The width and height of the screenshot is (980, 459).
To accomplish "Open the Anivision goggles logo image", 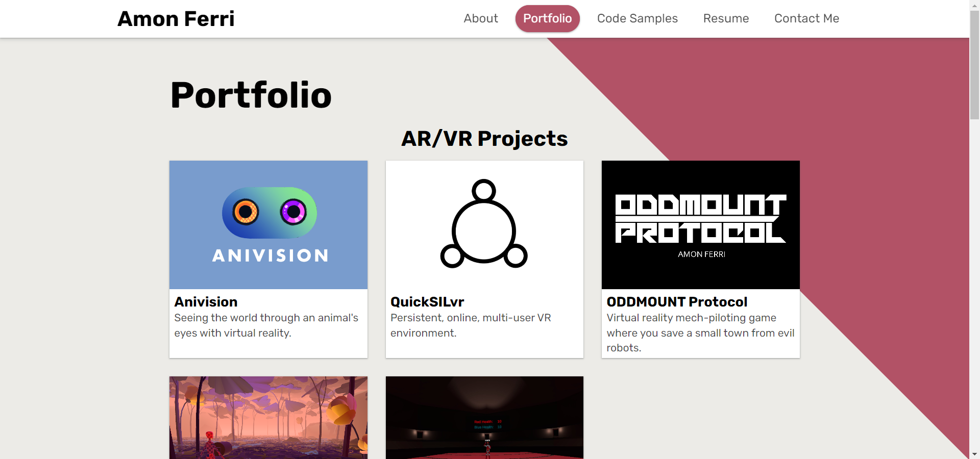I will [x=268, y=225].
